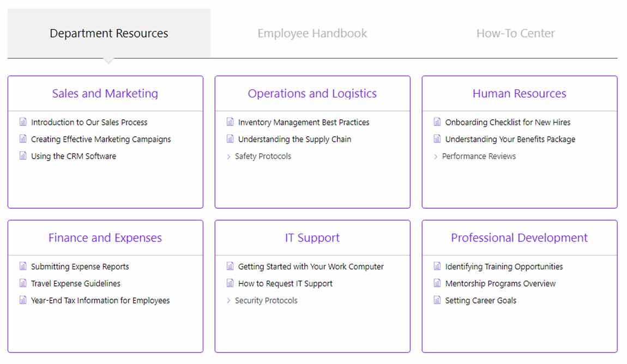This screenshot has height=364, width=627.
Task: Open the Sales and Marketing heading link
Action: 105,93
